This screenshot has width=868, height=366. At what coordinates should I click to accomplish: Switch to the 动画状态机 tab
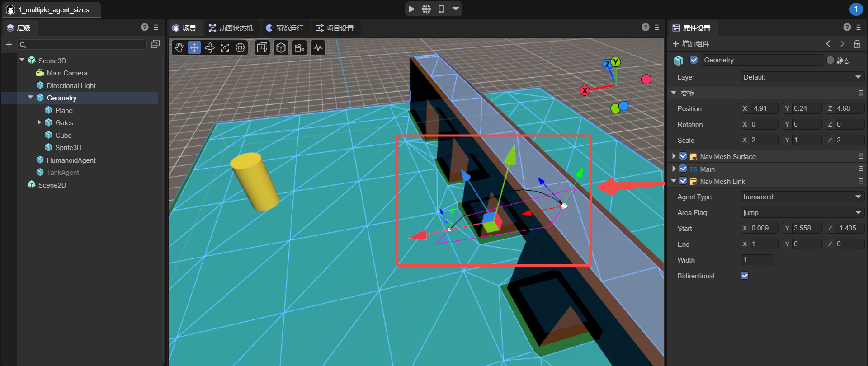click(231, 28)
